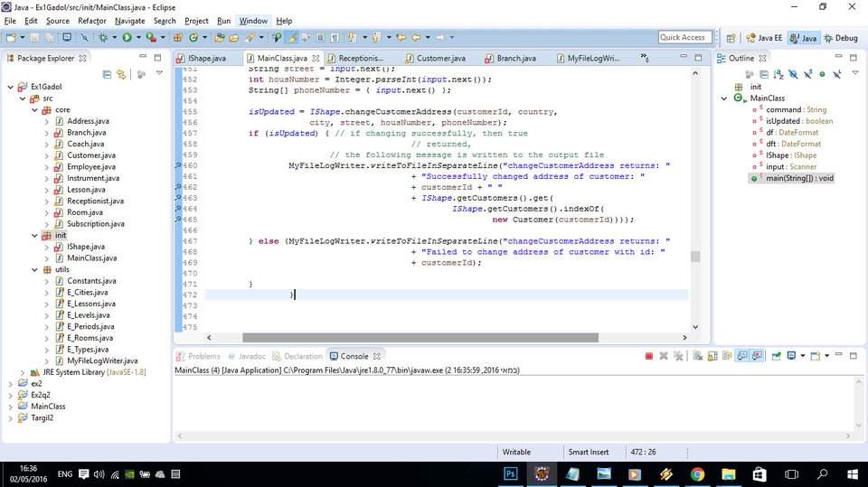Click the New Java Class toolbar icon
Image resolution: width=868 pixels, height=487 pixels.
[x=193, y=38]
